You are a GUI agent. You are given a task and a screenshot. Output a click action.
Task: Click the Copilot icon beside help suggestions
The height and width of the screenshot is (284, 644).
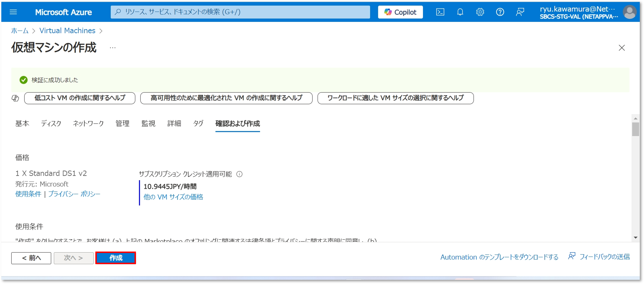[x=15, y=98]
